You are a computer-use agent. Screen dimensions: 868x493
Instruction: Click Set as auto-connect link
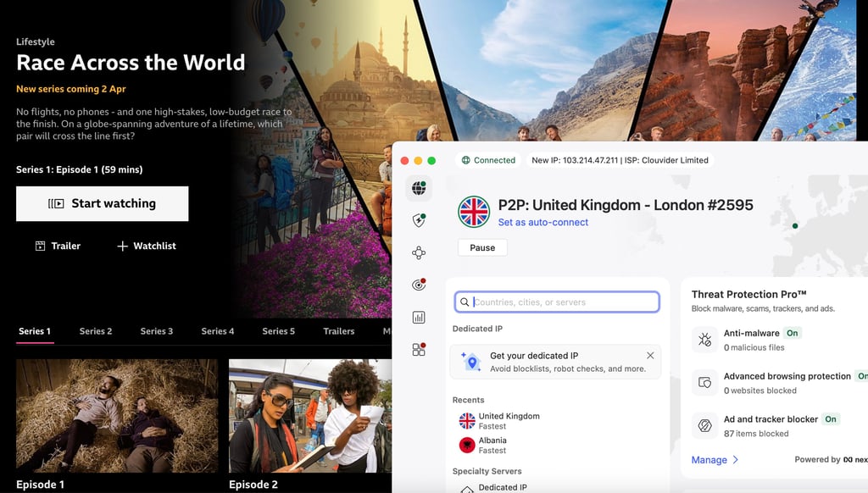(543, 222)
